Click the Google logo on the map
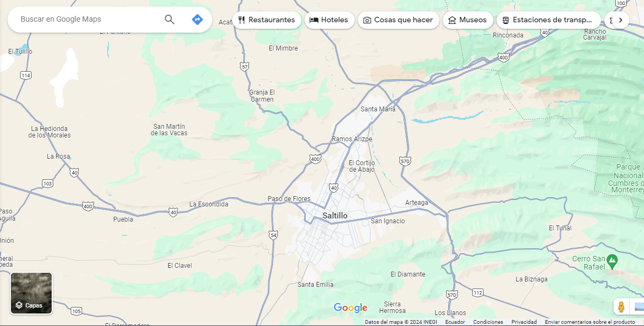Viewport: 644px width, 326px height. click(x=350, y=308)
